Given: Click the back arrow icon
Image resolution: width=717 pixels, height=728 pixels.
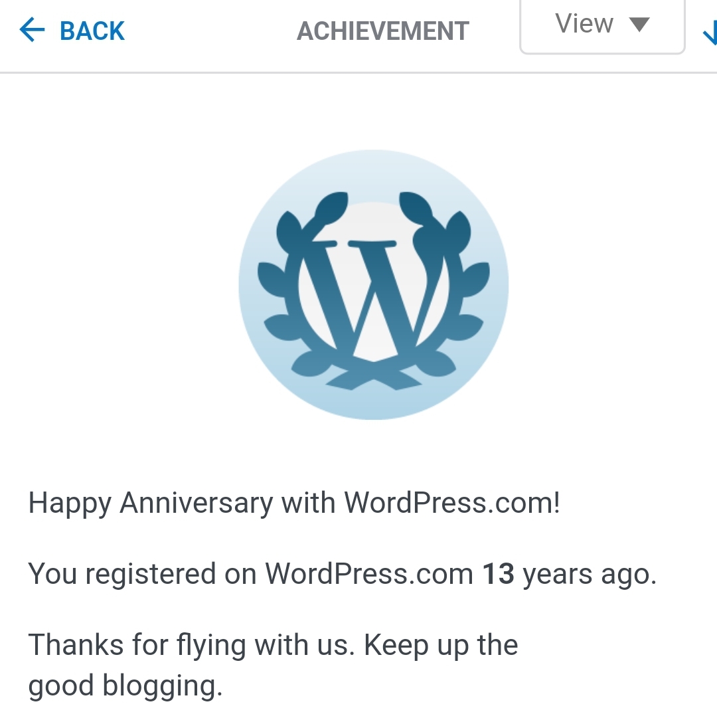Looking at the screenshot, I should click(32, 31).
